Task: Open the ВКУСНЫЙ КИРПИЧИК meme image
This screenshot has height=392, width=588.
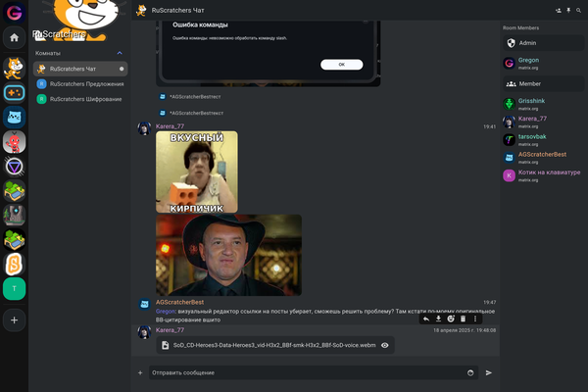Action: (196, 171)
